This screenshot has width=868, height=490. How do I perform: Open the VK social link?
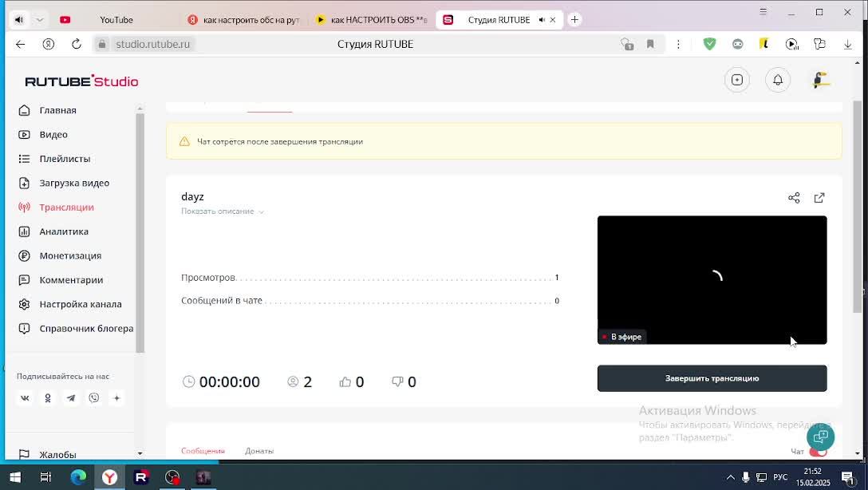25,398
